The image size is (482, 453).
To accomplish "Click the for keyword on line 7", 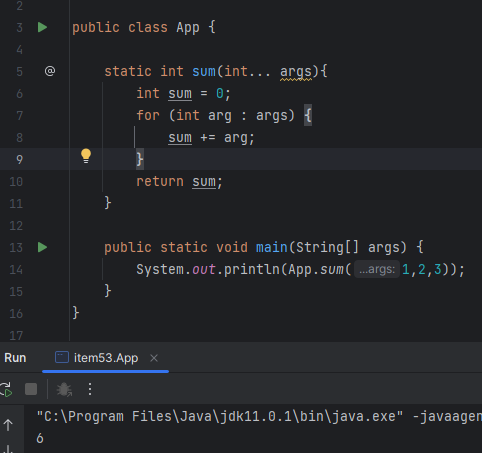I will click(x=148, y=116).
